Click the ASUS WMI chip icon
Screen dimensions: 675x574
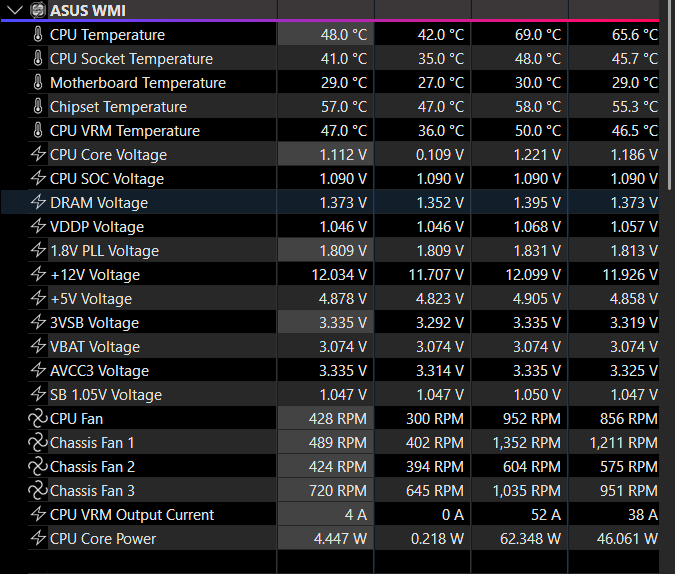[x=38, y=10]
